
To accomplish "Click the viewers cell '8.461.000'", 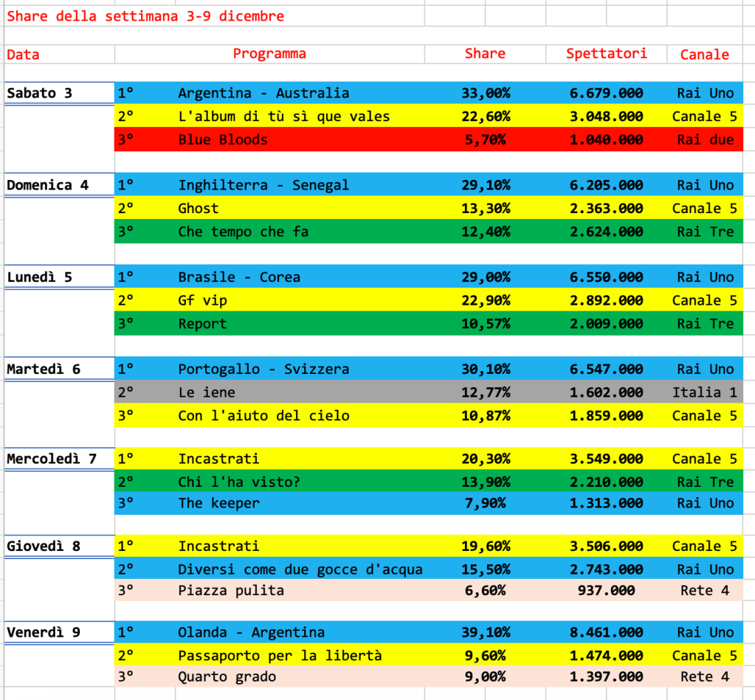I will coord(606,632).
